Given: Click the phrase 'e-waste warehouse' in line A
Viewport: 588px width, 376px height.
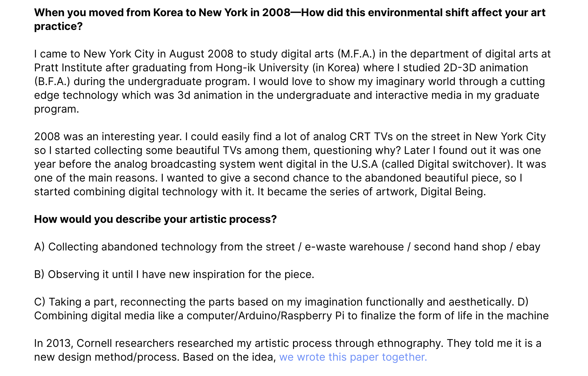Looking at the screenshot, I should point(354,247).
